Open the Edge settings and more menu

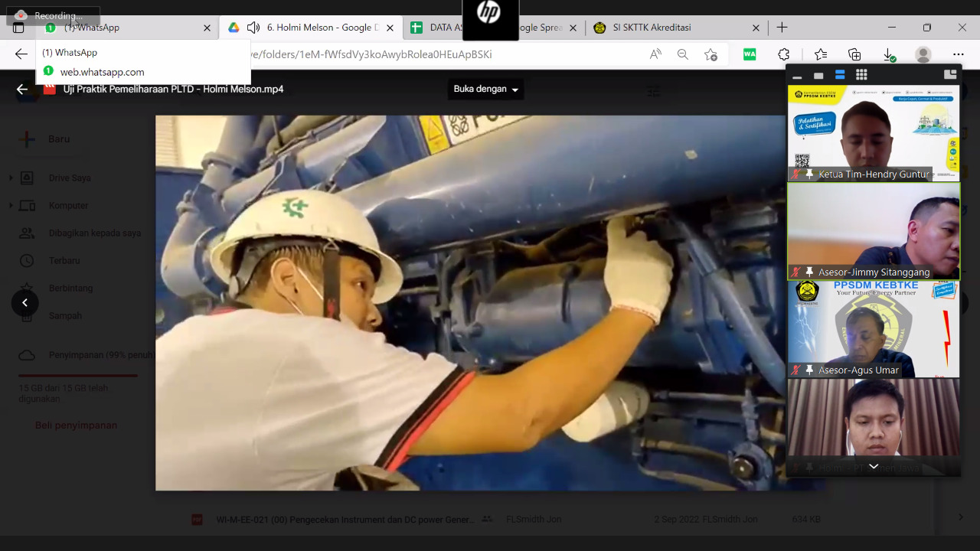pyautogui.click(x=959, y=54)
